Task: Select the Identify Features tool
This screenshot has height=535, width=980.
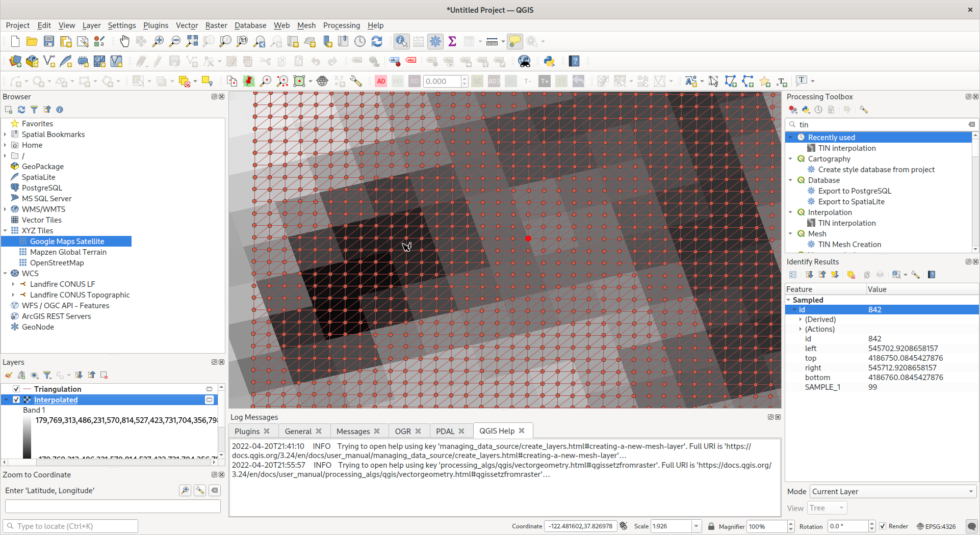Action: pyautogui.click(x=401, y=42)
